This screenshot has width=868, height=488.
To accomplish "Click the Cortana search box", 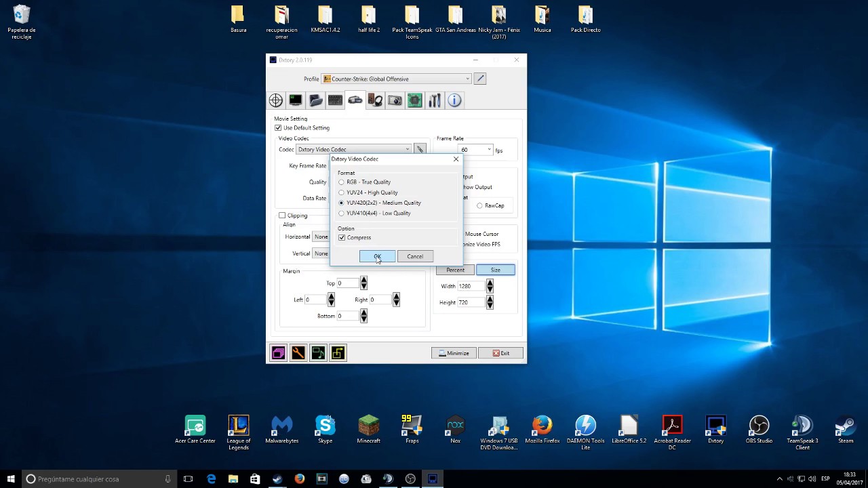I will pos(98,479).
